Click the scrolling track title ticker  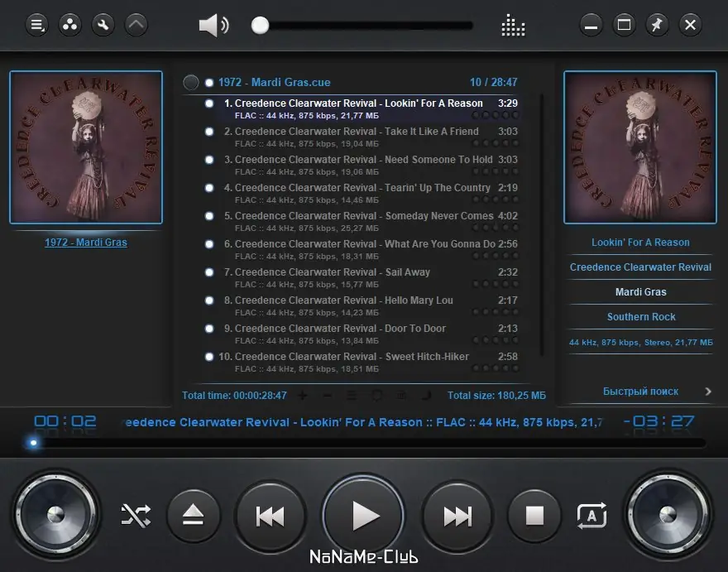362,422
